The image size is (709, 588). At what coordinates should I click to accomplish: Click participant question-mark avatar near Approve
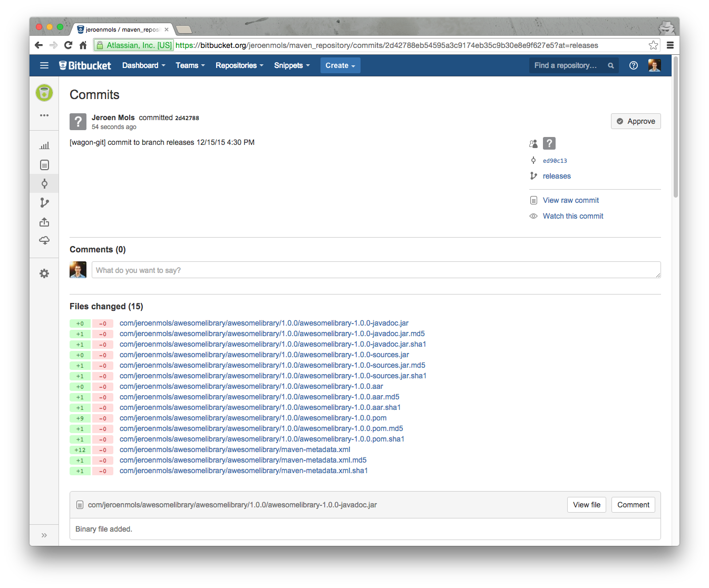click(x=549, y=143)
